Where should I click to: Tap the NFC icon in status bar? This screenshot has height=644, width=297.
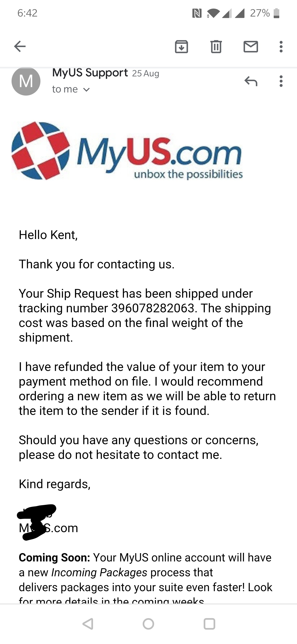197,13
